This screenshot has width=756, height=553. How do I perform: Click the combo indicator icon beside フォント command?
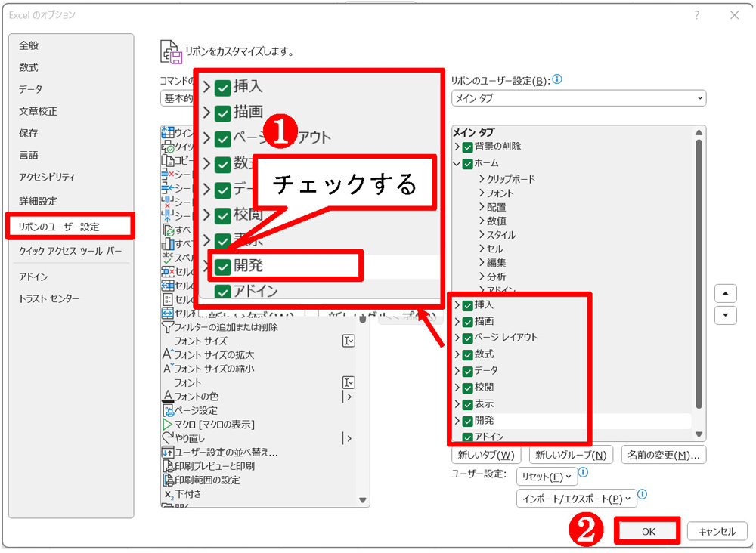pos(349,382)
